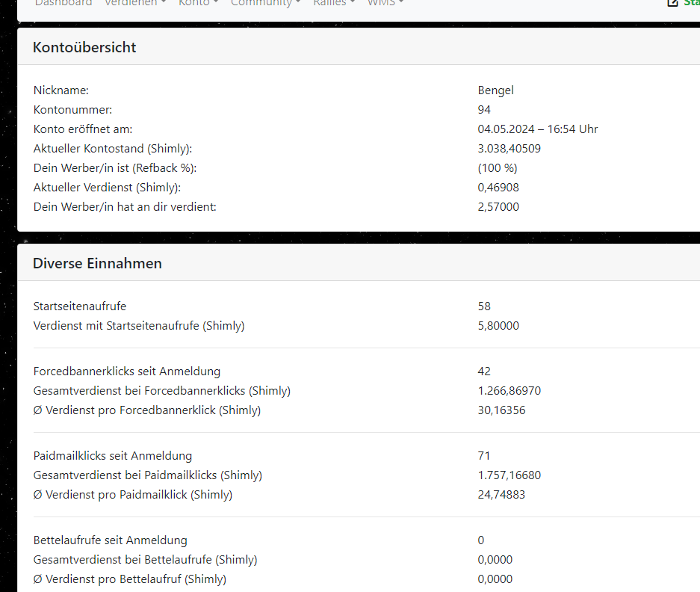Expand the WMS dropdown menu

(385, 3)
